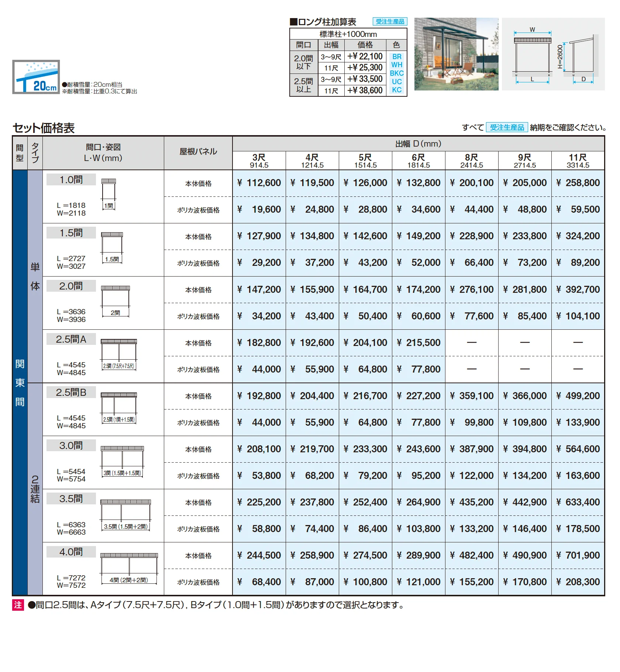Click the ¥208,300 price cell
Image resolution: width=620 pixels, height=672 pixels.
point(578,582)
